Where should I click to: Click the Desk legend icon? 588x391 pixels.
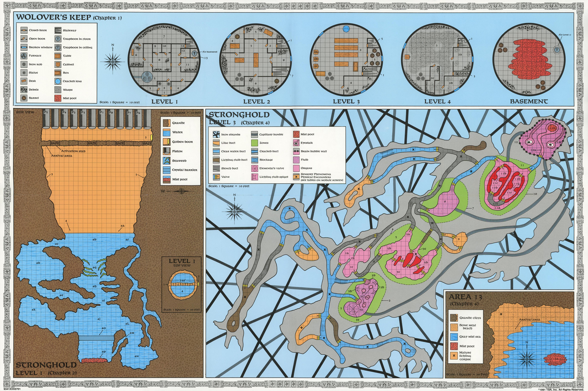click(x=24, y=81)
